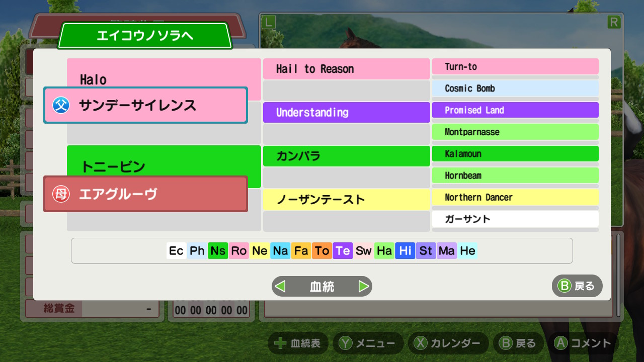
Task: Click the B 戻る icon in bottom bar
Action: (506, 343)
